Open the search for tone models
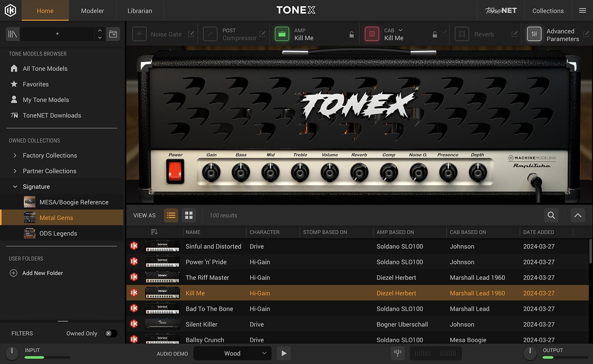This screenshot has height=364, width=593. pyautogui.click(x=551, y=215)
